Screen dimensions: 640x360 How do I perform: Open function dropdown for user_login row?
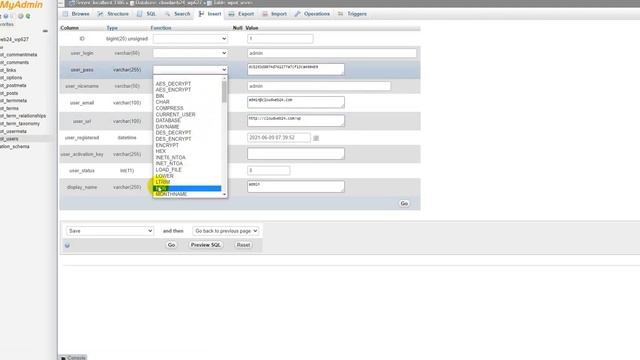click(190, 53)
